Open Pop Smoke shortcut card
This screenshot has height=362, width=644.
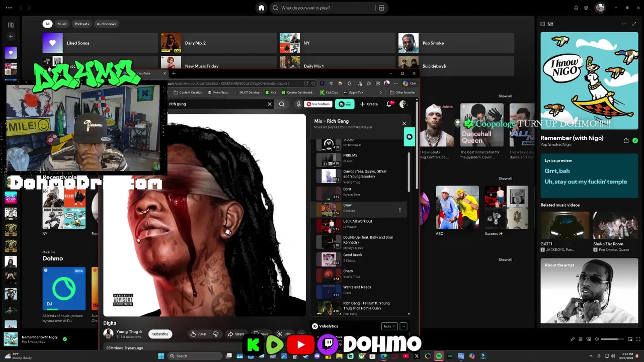[x=456, y=43]
